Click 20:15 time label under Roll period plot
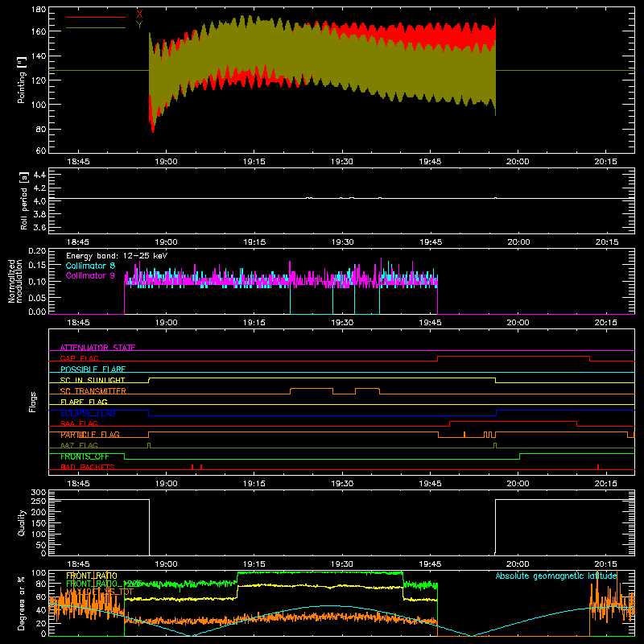 pos(607,242)
